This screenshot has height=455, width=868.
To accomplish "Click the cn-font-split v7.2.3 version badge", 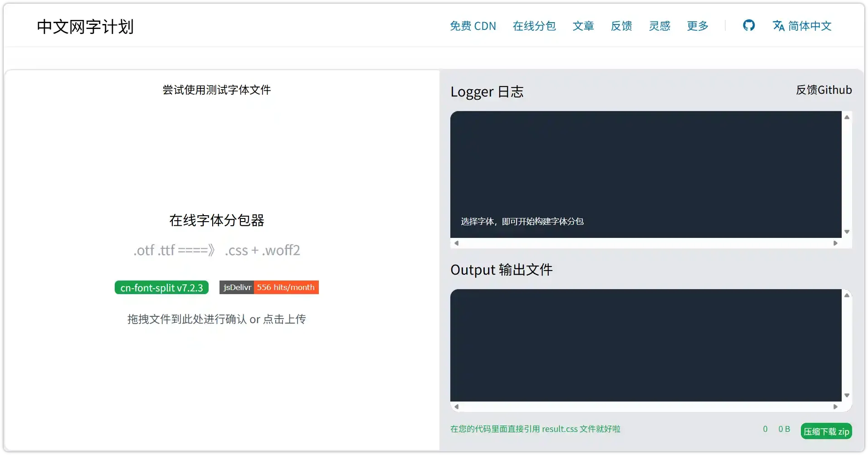I will [x=161, y=287].
